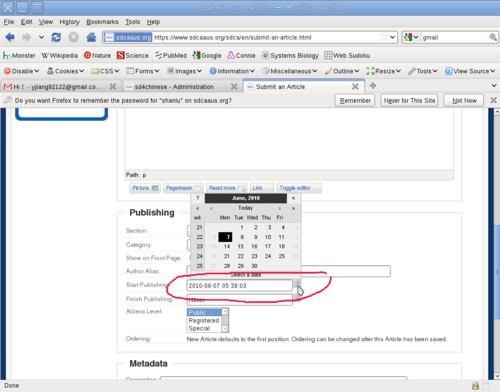This screenshot has height=392, width=500.
Task: Reload the current page
Action: click(x=56, y=37)
